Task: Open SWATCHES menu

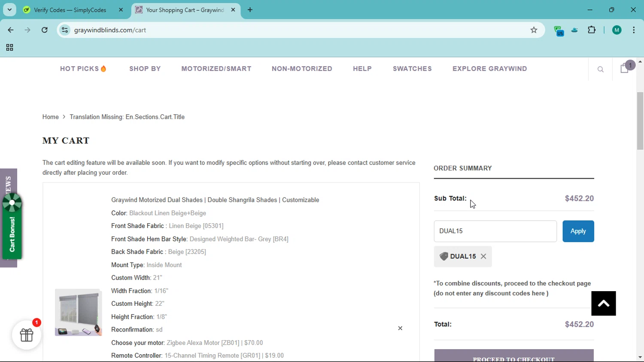Action: [412, 69]
